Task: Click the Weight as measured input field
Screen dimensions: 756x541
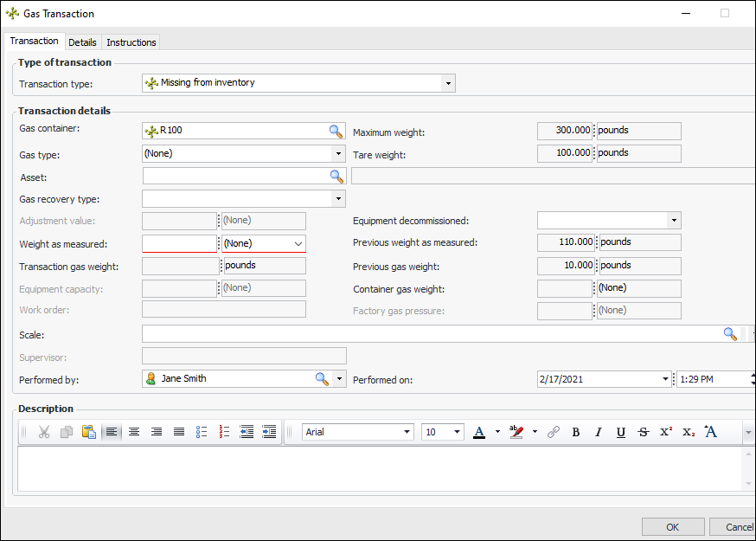Action: tap(177, 244)
